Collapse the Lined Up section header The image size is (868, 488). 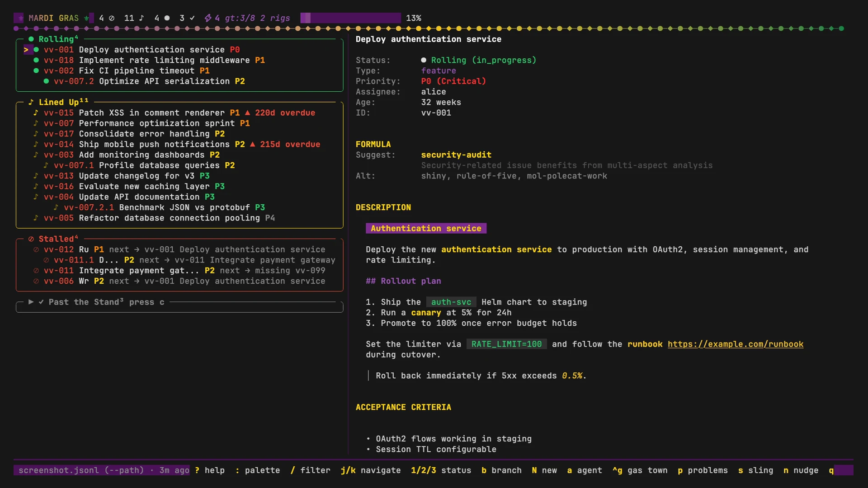click(58, 102)
